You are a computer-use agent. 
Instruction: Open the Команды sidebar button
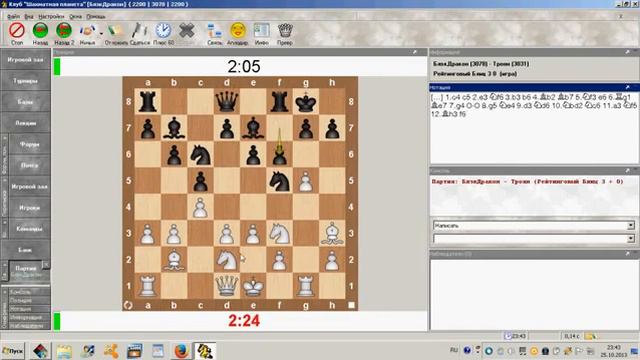click(x=29, y=229)
